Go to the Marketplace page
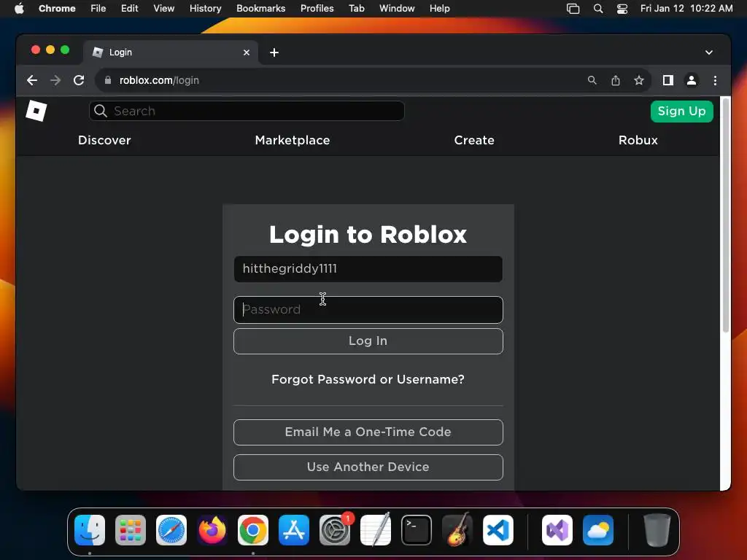This screenshot has width=747, height=560. 293,140
